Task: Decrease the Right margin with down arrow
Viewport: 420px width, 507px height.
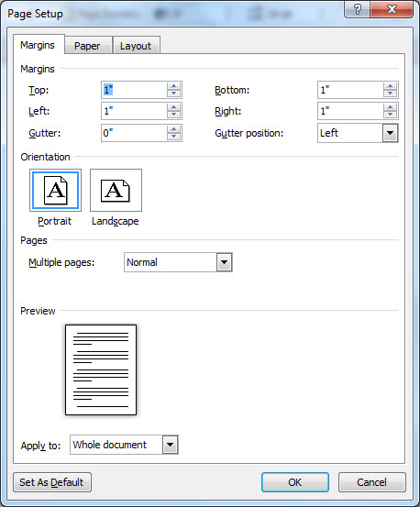Action: (x=391, y=115)
